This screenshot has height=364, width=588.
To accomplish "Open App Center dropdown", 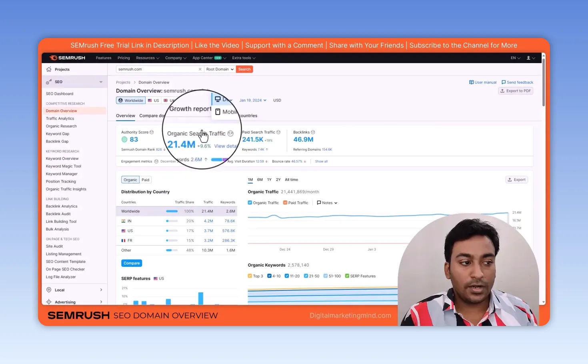I will click(209, 58).
